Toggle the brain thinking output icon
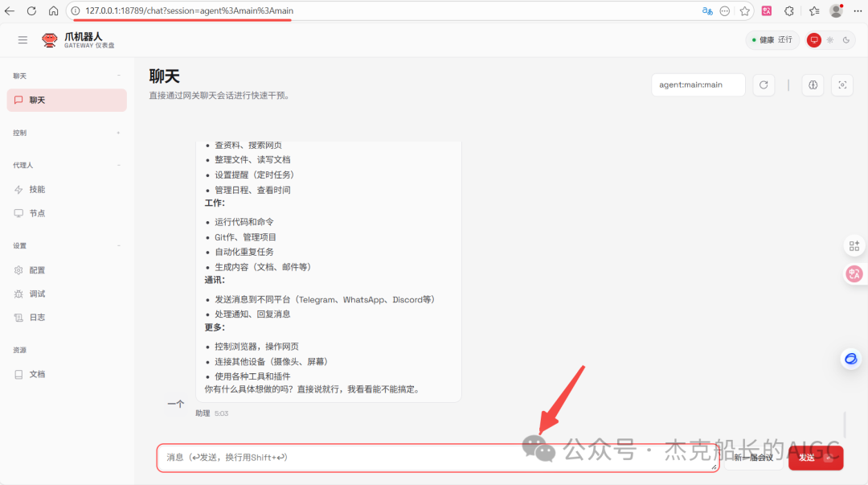 click(813, 84)
